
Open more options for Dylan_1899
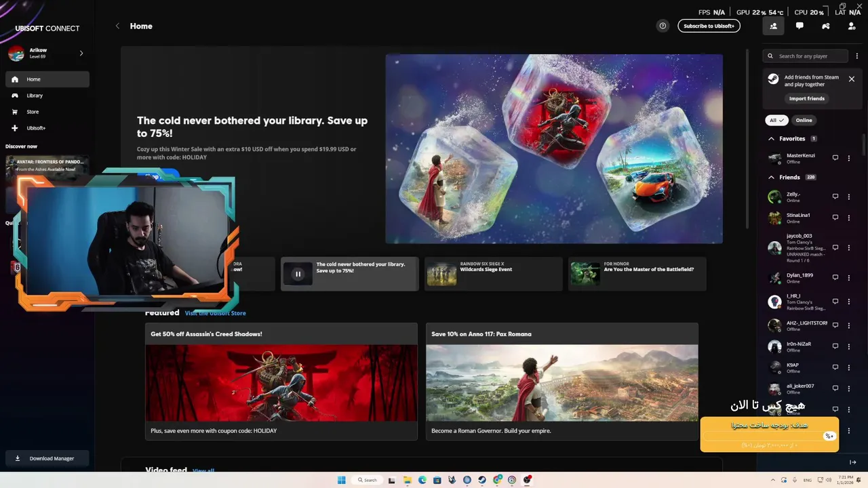point(849,277)
